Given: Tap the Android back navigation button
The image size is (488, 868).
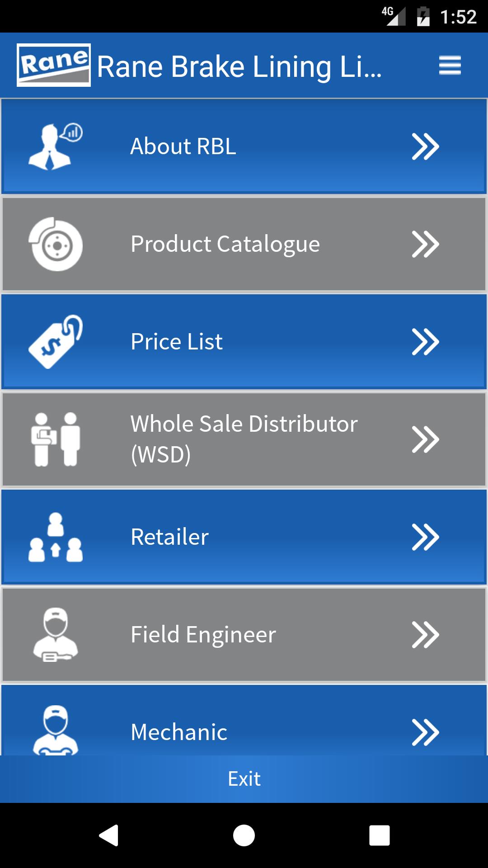Looking at the screenshot, I should pyautogui.click(x=108, y=835).
